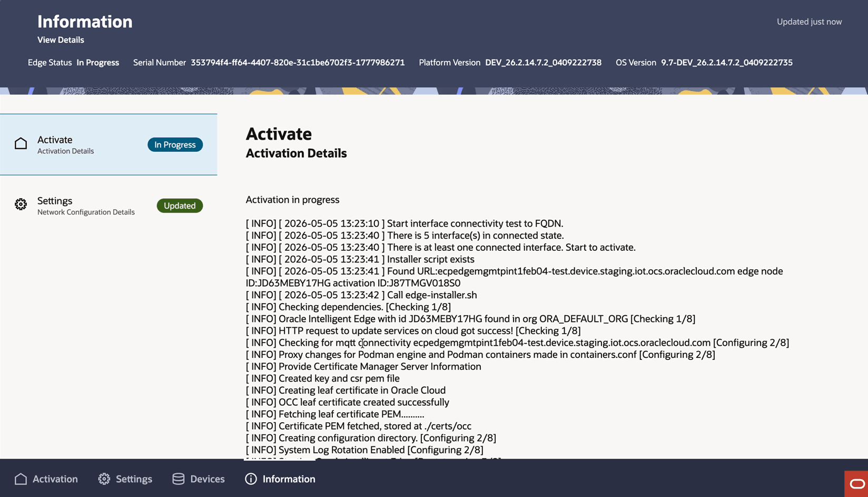Click the Edge Status 'In Progress' value

98,62
